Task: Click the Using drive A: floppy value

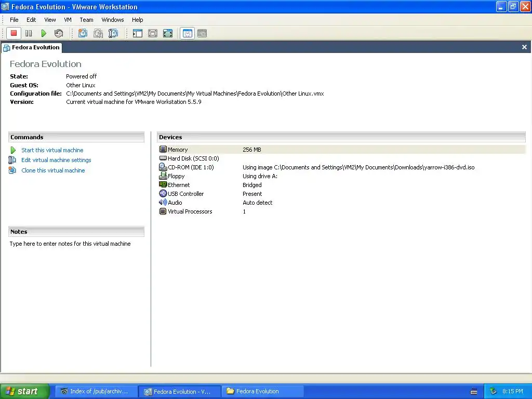Action: tap(260, 176)
